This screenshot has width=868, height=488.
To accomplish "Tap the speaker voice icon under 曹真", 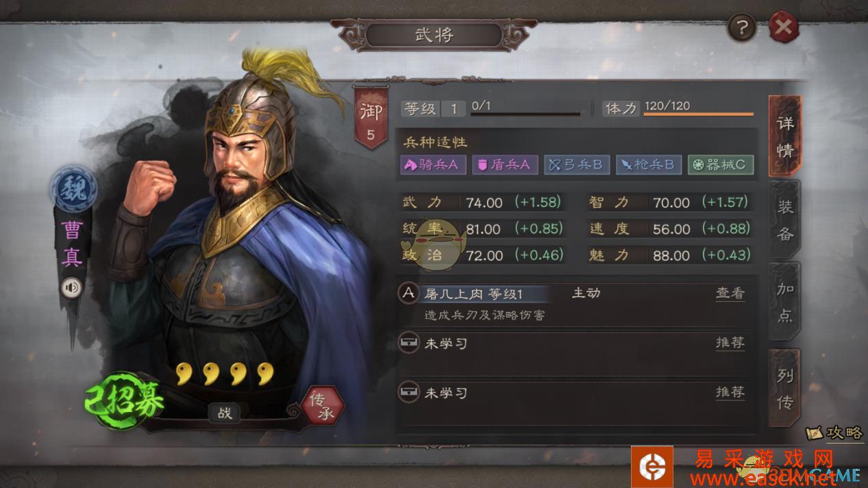I will pos(71,287).
